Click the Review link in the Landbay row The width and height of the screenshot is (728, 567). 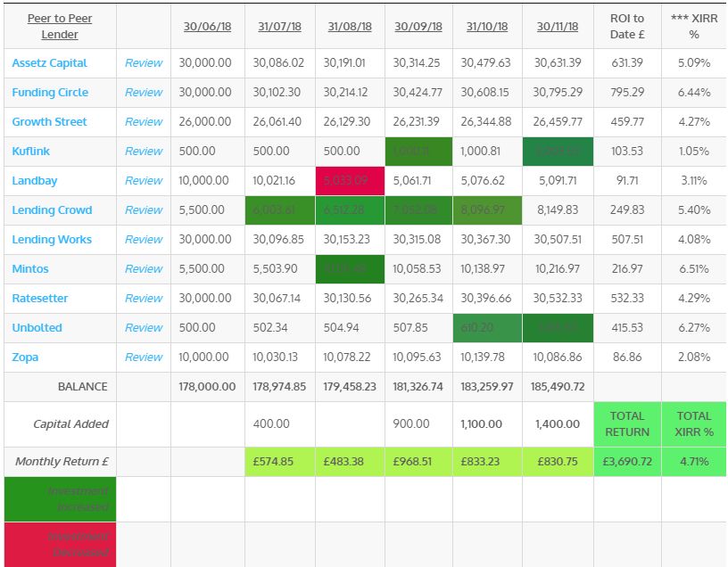[144, 181]
